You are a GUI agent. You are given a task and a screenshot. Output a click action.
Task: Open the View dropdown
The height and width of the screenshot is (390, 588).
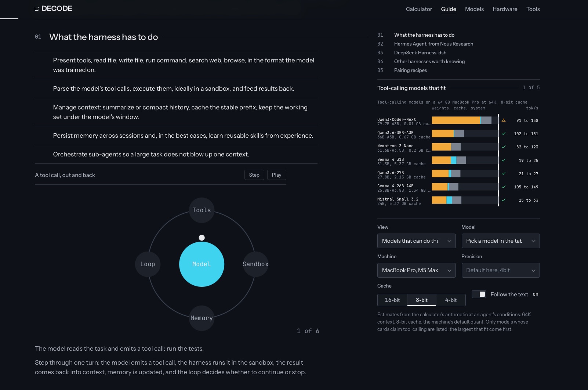417,241
